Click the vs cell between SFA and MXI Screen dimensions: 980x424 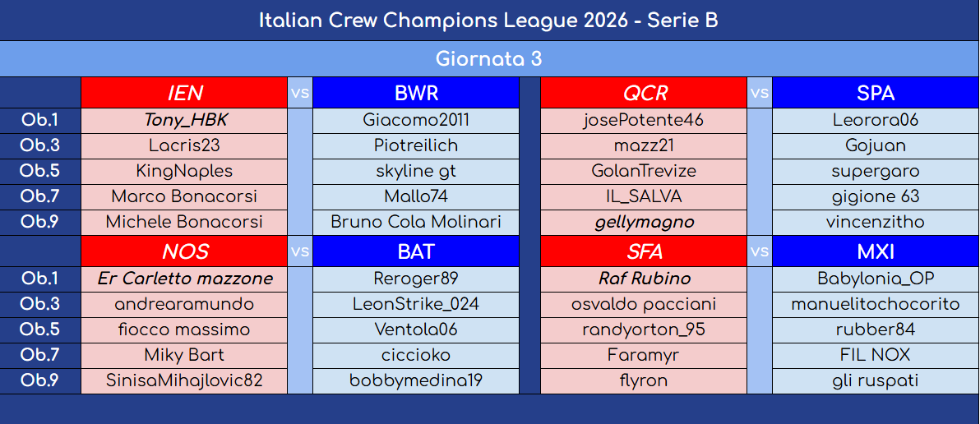(x=760, y=251)
